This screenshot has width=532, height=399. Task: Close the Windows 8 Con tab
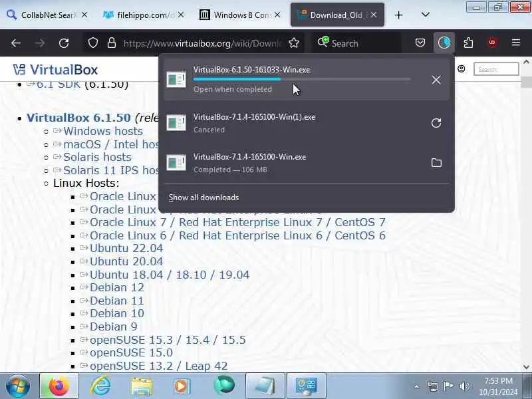click(277, 15)
